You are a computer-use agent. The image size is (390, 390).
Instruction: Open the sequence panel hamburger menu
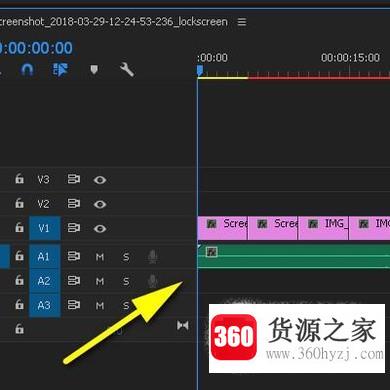point(242,22)
